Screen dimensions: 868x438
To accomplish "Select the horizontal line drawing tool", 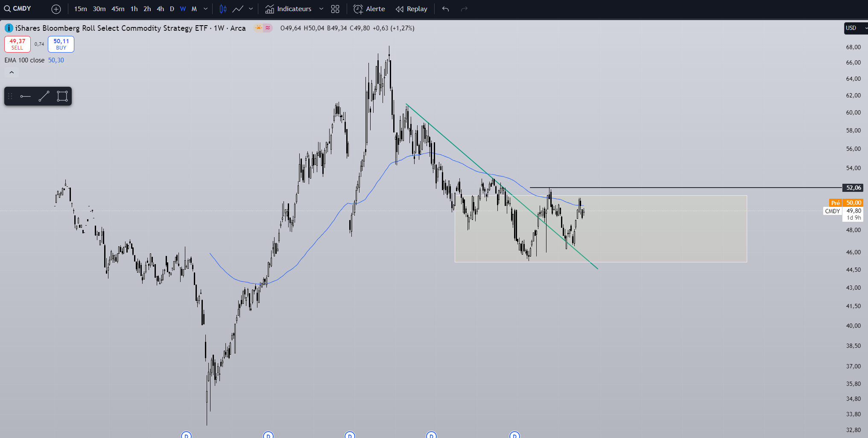I will (26, 96).
